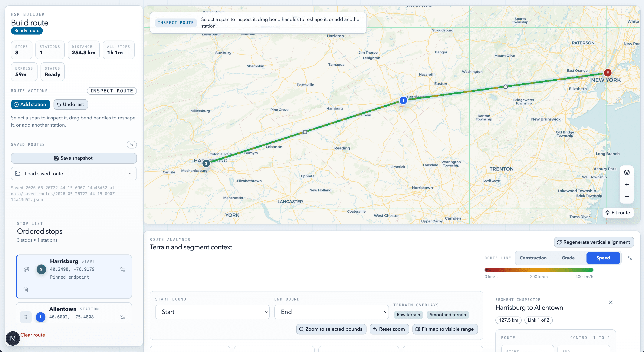Image resolution: width=644 pixels, height=352 pixels.
Task: Click the Harrisburg route link icon
Action: point(27,269)
